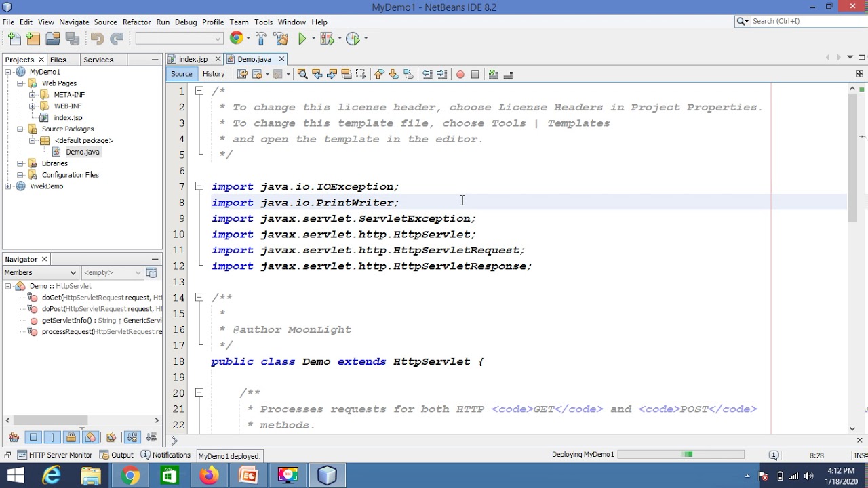Open the Navigator filter options icon
The image size is (868, 488).
pos(151,272)
